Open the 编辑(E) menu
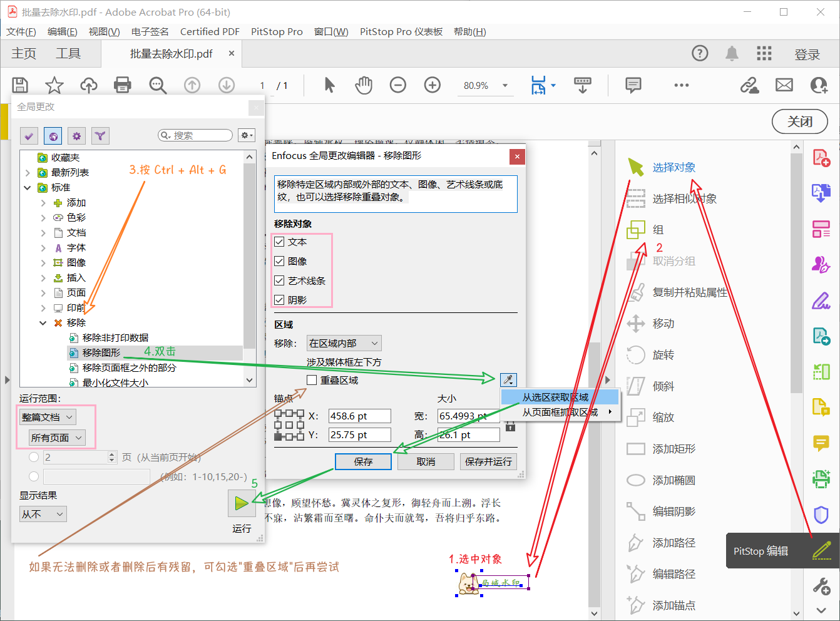 (63, 32)
